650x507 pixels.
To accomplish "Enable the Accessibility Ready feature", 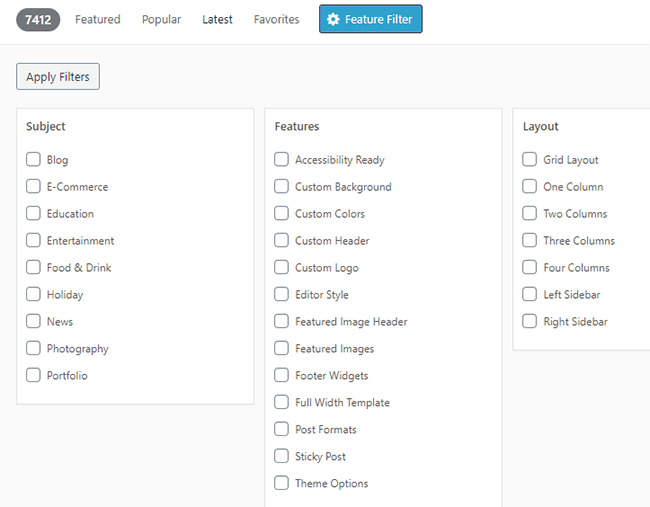I will (282, 159).
